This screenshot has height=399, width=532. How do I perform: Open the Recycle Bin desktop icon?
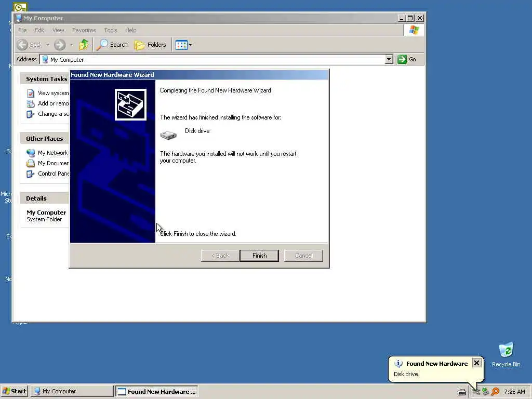(506, 354)
